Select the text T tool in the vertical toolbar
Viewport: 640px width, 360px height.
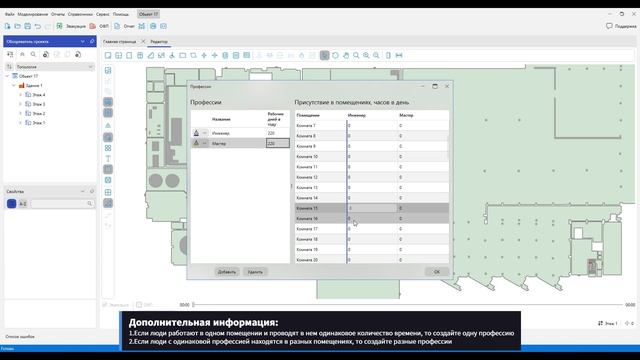click(x=108, y=159)
